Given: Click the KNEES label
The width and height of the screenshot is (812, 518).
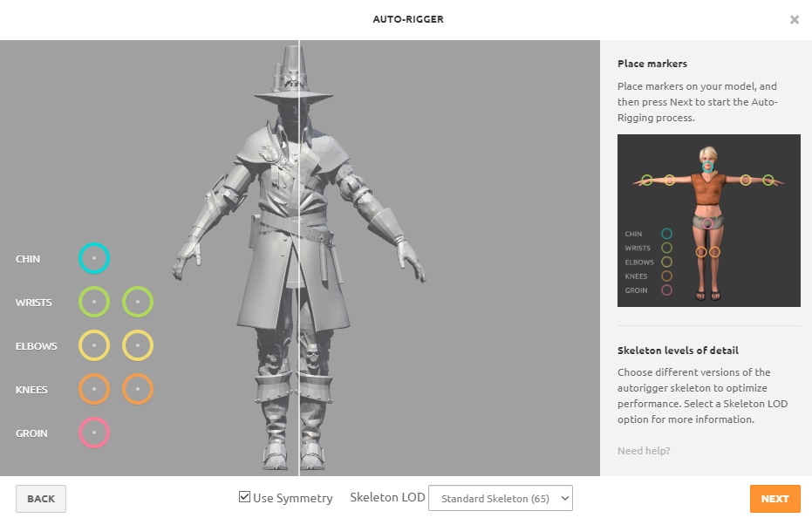Looking at the screenshot, I should tap(31, 389).
